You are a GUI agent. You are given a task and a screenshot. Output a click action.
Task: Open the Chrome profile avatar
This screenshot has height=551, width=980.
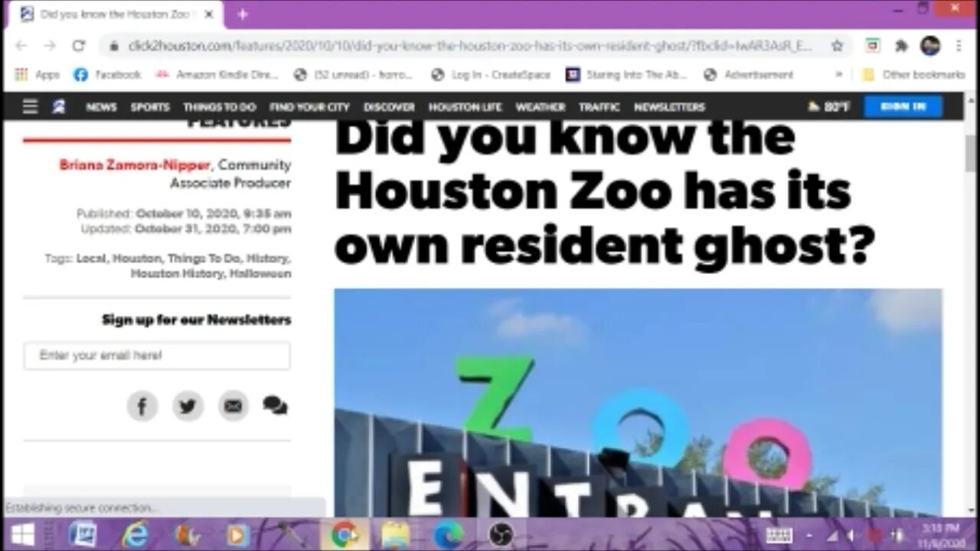(930, 46)
